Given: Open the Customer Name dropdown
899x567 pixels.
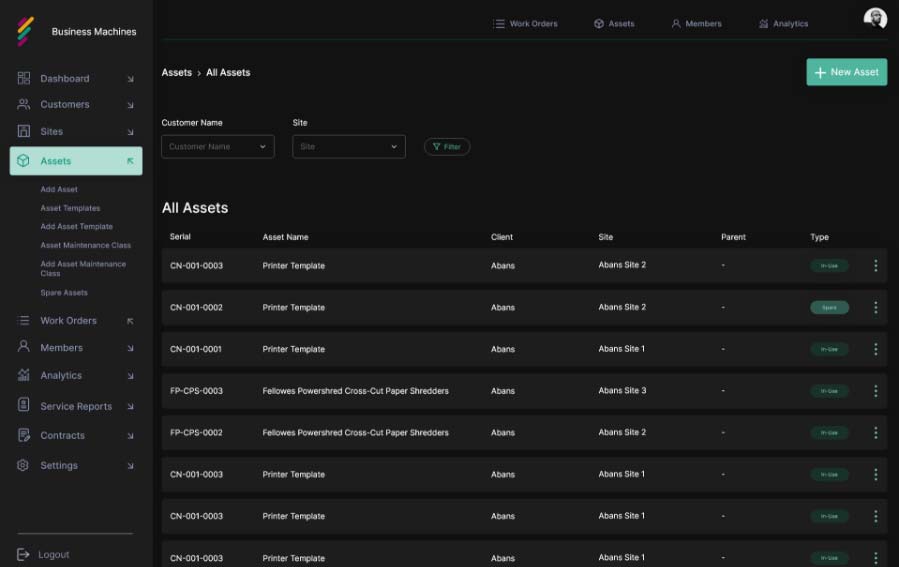Looking at the screenshot, I should (x=218, y=147).
